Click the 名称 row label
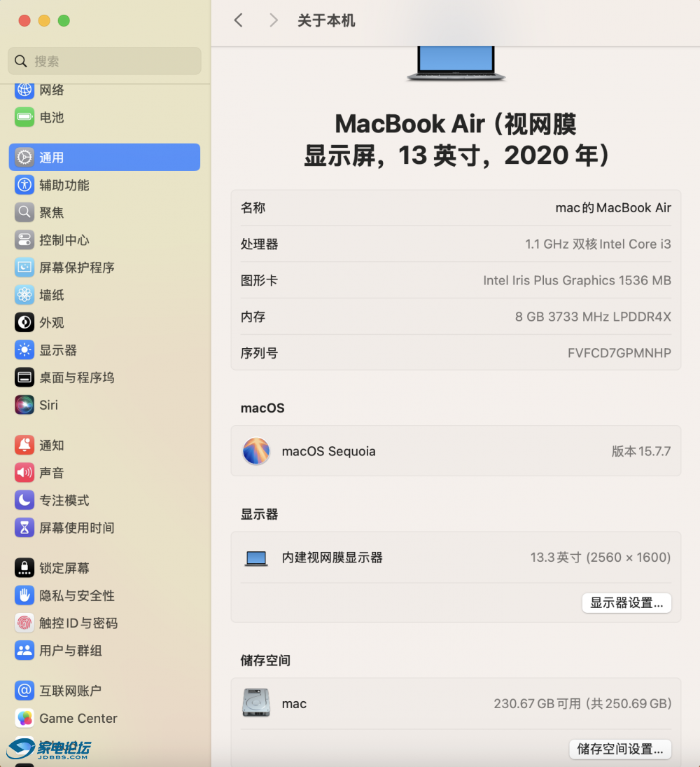This screenshot has height=767, width=700. click(x=253, y=208)
